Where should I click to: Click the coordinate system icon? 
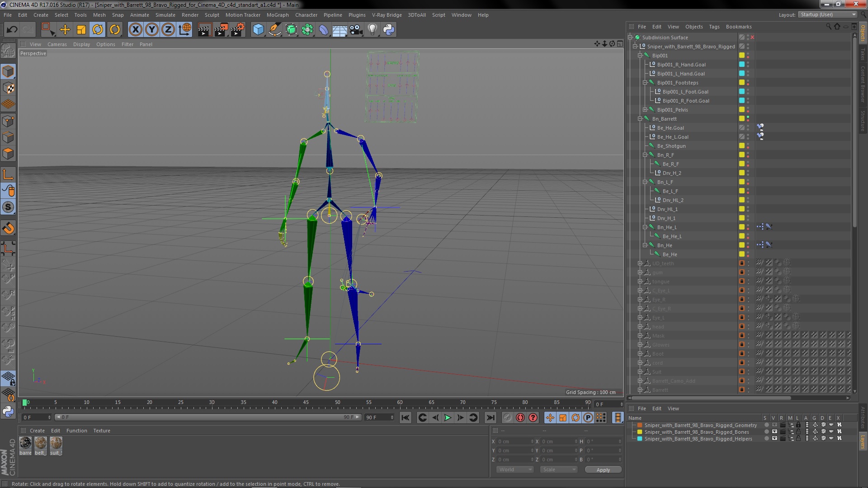click(185, 30)
